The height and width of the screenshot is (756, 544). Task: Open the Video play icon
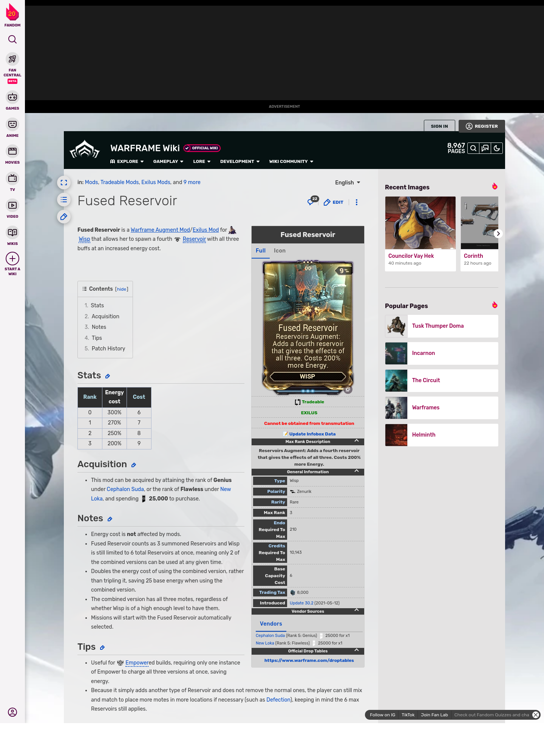[x=12, y=205]
